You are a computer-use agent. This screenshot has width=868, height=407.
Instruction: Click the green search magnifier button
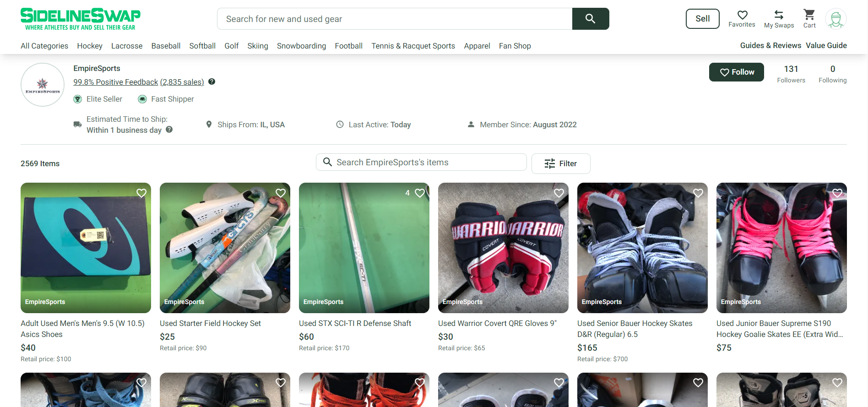(591, 19)
